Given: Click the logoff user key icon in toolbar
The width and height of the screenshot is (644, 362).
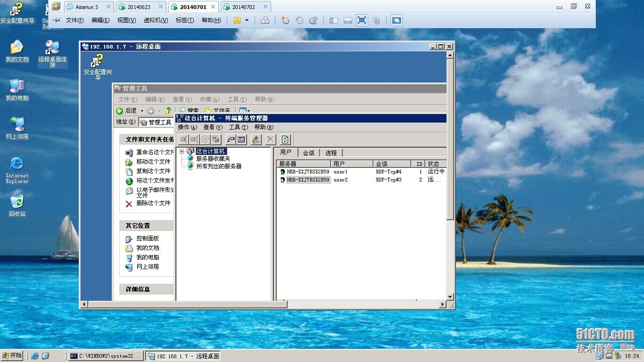Looking at the screenshot, I should click(256, 139).
